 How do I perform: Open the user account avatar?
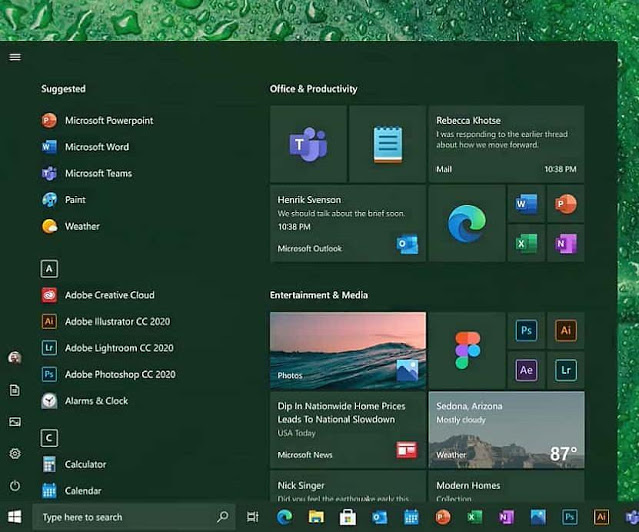coord(15,358)
